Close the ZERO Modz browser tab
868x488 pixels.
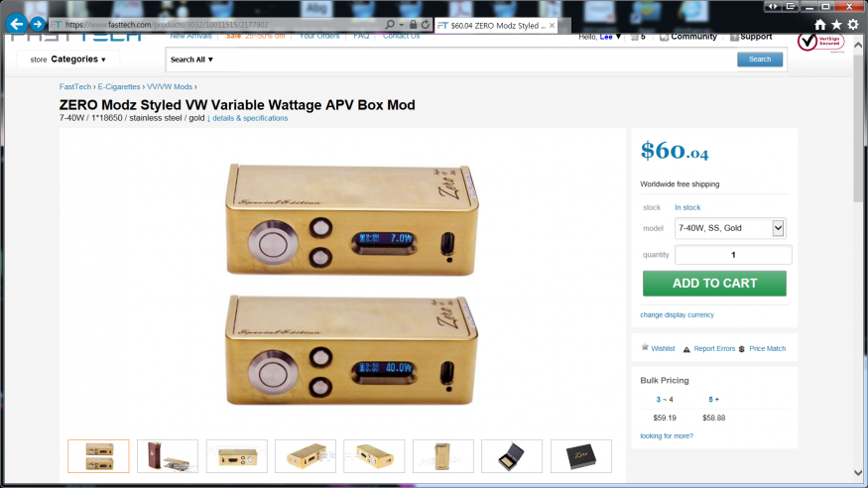click(x=552, y=26)
